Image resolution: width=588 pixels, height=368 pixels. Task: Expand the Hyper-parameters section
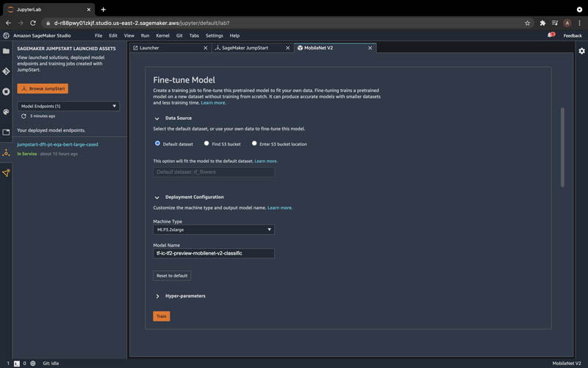tap(157, 297)
